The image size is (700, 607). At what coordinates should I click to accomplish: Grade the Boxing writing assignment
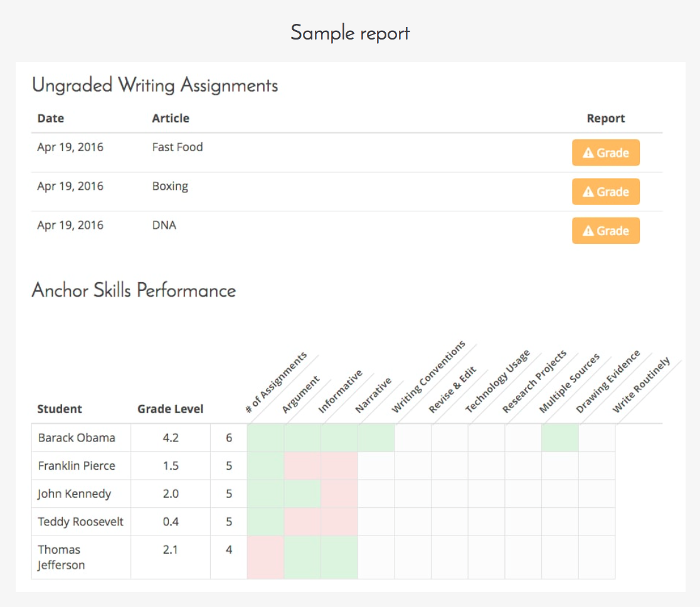point(605,192)
